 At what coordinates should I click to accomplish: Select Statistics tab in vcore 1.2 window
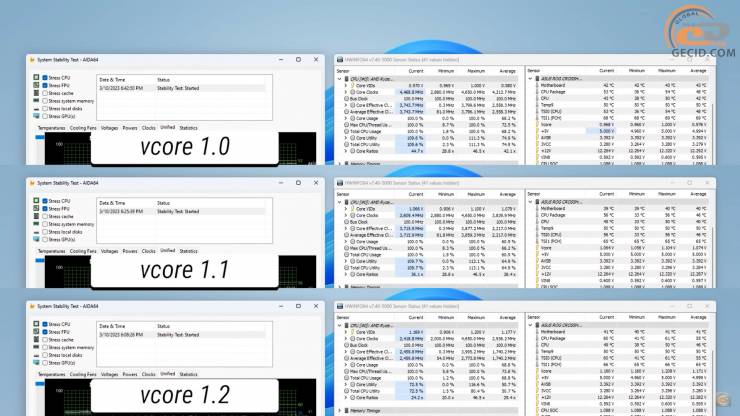188,374
